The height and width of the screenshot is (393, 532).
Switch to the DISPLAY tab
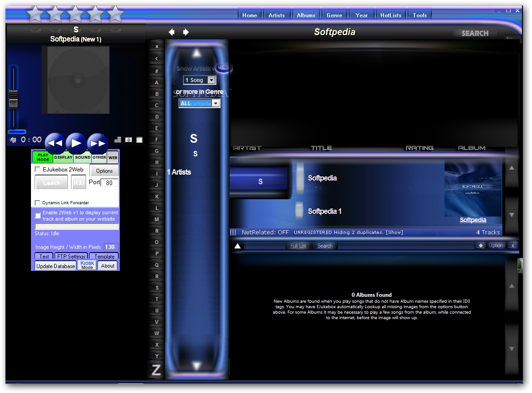click(x=63, y=157)
